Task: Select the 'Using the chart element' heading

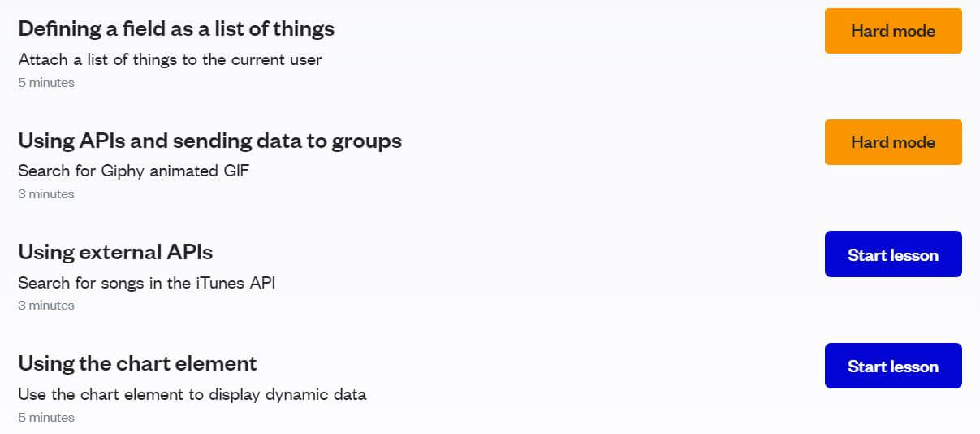Action: (x=137, y=362)
